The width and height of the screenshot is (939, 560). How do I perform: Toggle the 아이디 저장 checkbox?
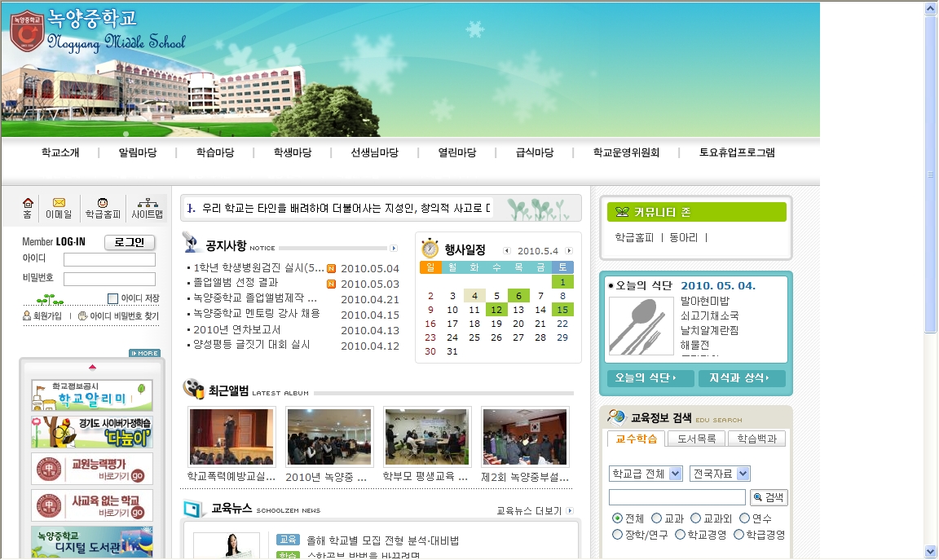[113, 298]
